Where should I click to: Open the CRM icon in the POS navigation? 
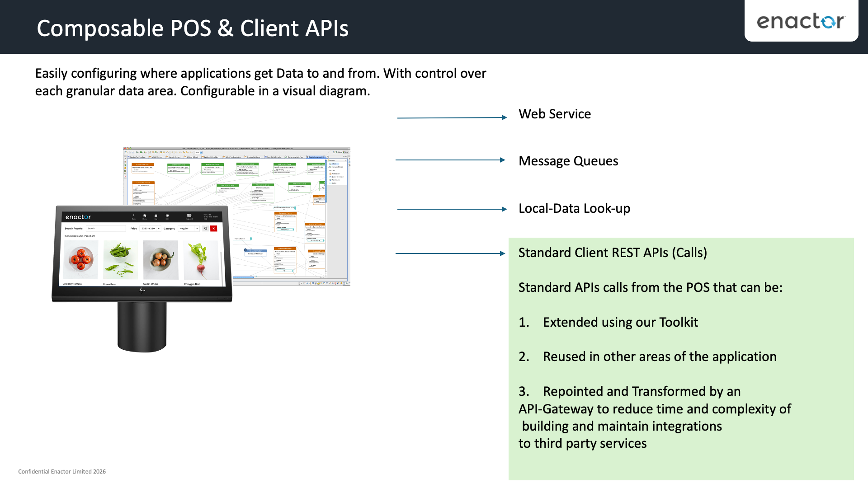(x=167, y=216)
